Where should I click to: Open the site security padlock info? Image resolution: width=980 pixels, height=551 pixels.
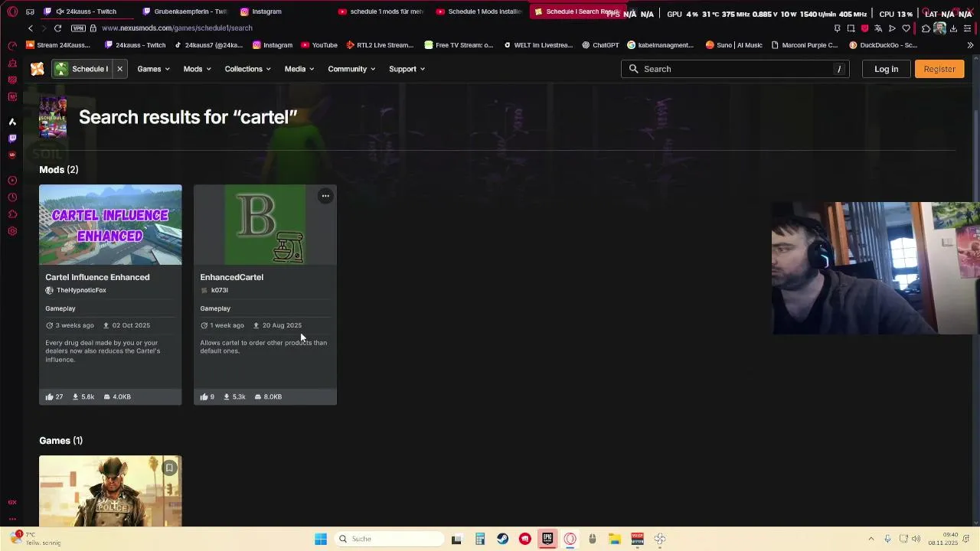point(93,28)
